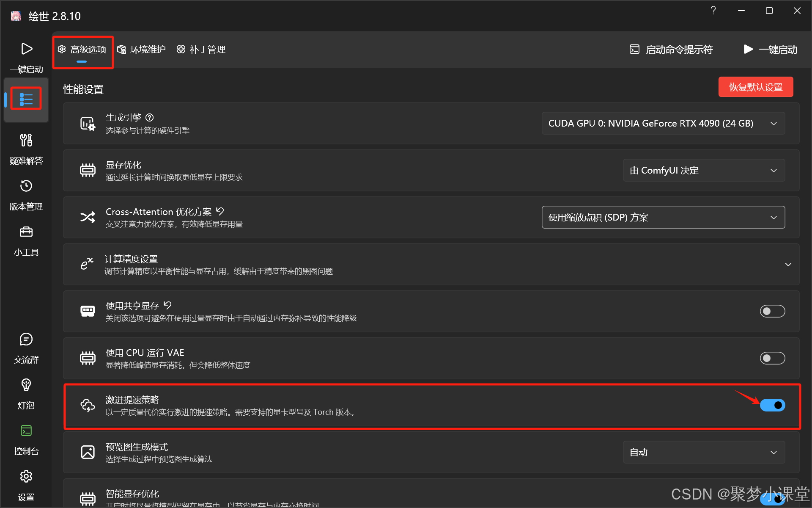Open the 生成引擎 CUDA GPU dropdown
The width and height of the screenshot is (812, 508).
tap(663, 123)
